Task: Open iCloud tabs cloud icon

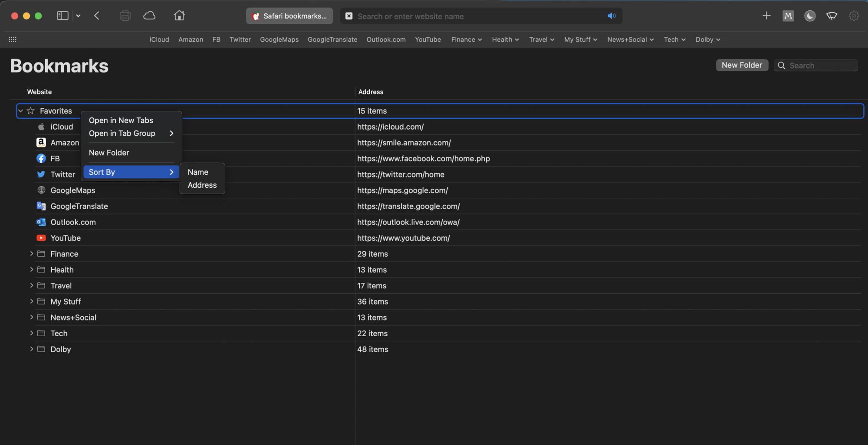Action: 149,16
